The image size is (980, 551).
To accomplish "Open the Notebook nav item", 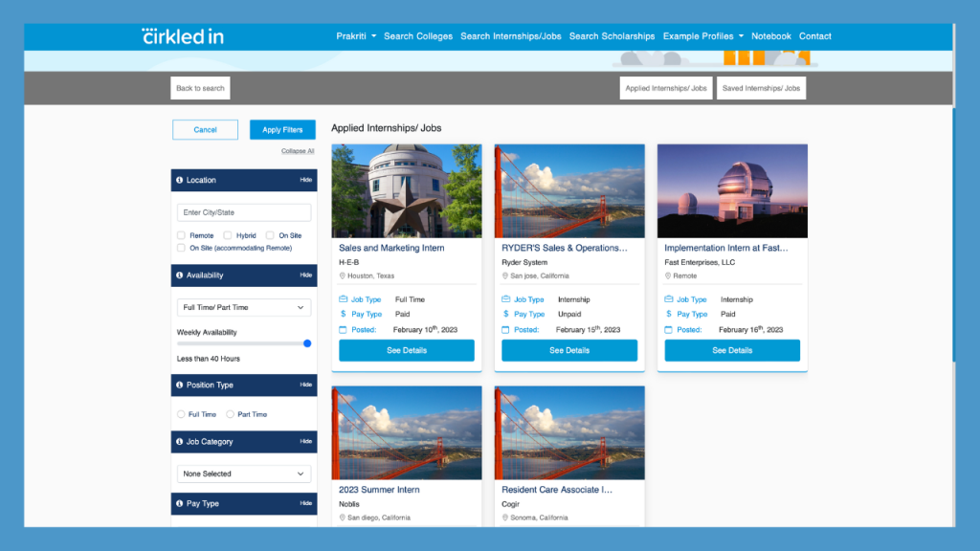I will click(771, 36).
